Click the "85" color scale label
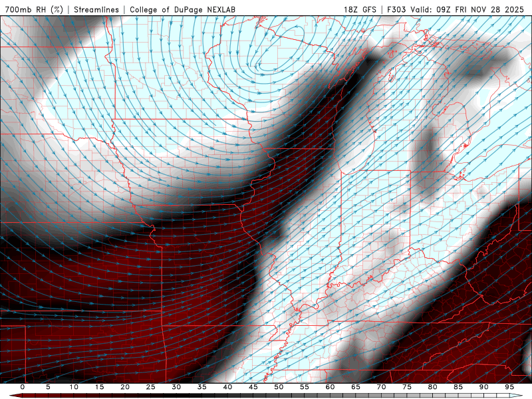The height and width of the screenshot is (399, 532). pos(458,387)
